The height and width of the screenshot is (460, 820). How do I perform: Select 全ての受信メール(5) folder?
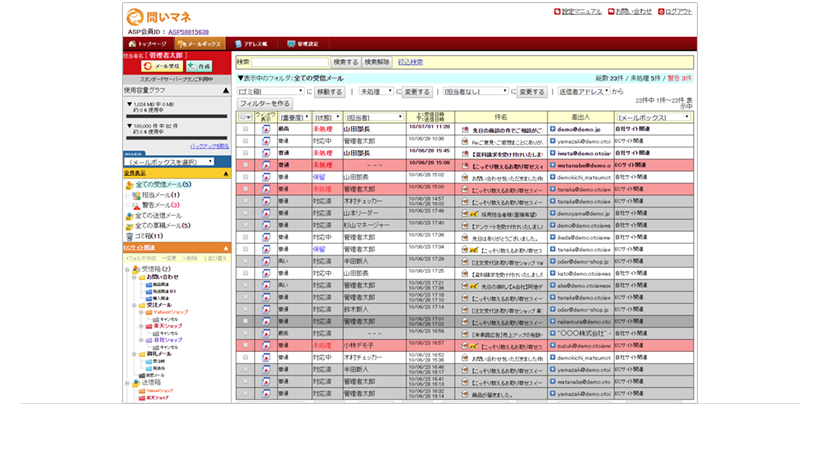point(163,185)
